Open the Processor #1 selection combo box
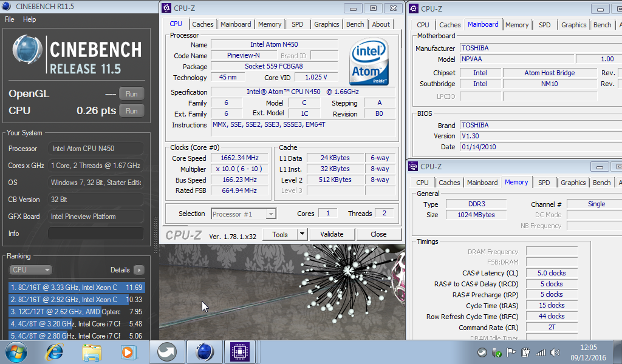 point(244,214)
